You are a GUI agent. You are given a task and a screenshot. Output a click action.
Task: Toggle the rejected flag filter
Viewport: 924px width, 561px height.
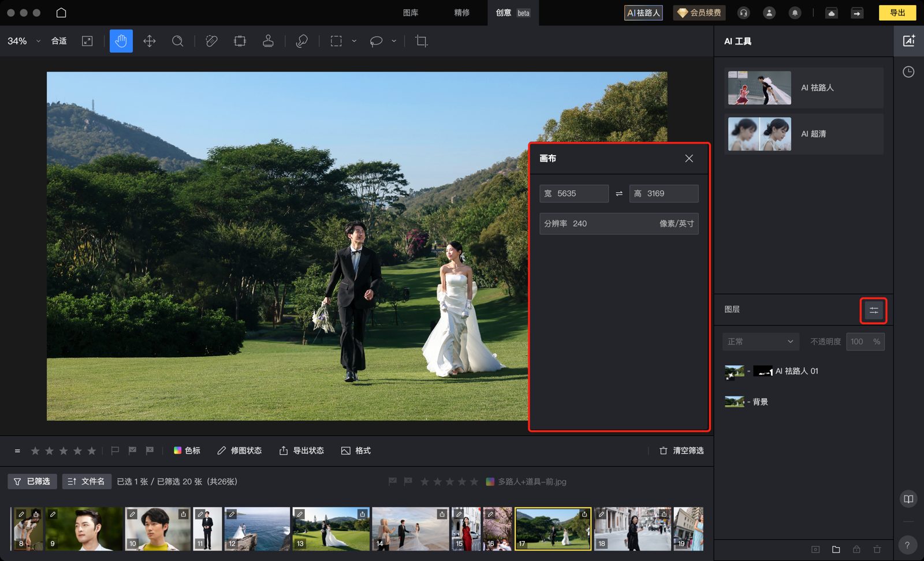150,451
